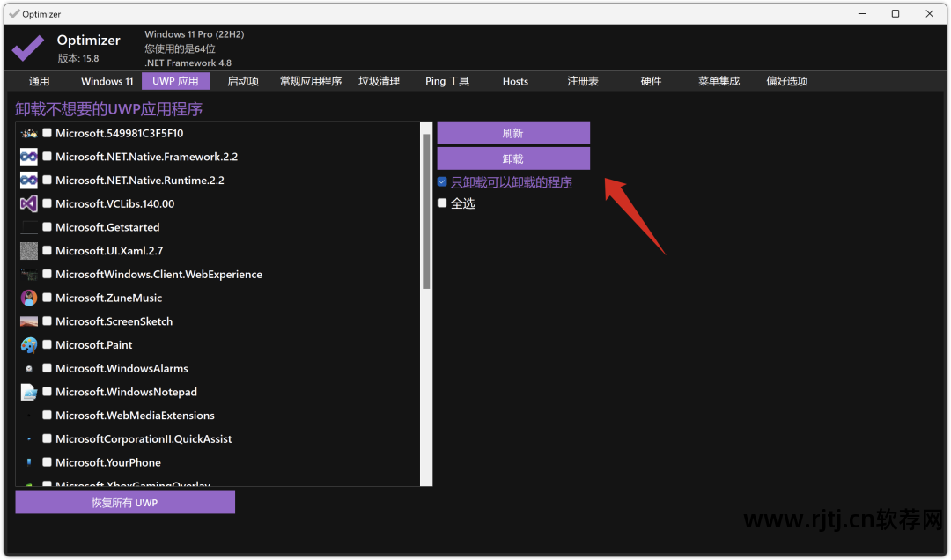This screenshot has width=951, height=560.
Task: Click the UWP app list scrollbar thumb
Action: coord(426,211)
